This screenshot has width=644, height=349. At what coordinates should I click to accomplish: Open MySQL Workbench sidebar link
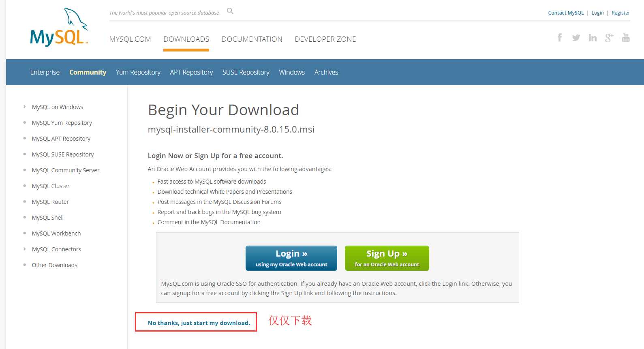[56, 233]
